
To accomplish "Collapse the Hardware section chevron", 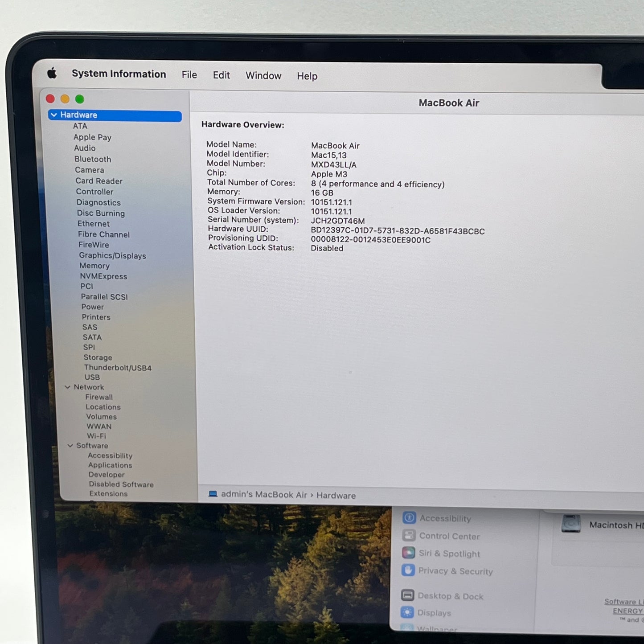I will (x=54, y=115).
